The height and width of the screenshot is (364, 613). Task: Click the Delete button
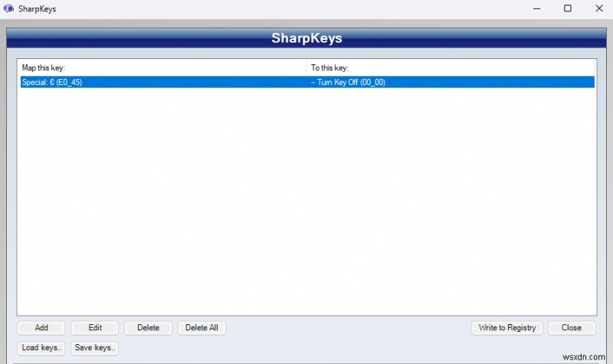tap(148, 328)
